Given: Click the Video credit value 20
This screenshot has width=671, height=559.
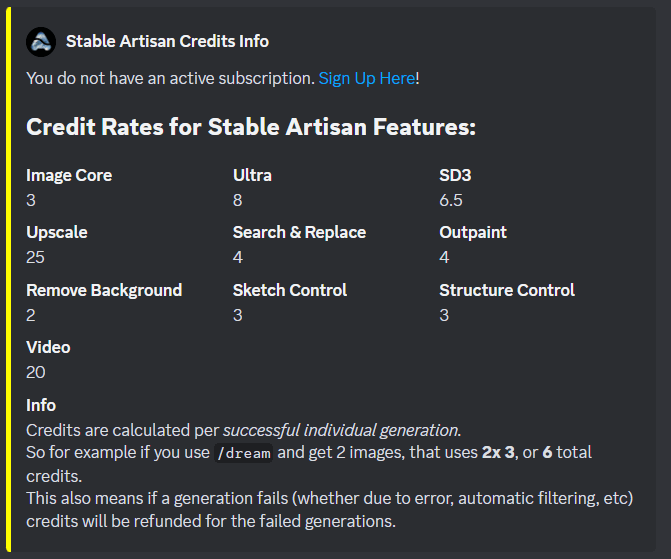Looking at the screenshot, I should [36, 372].
